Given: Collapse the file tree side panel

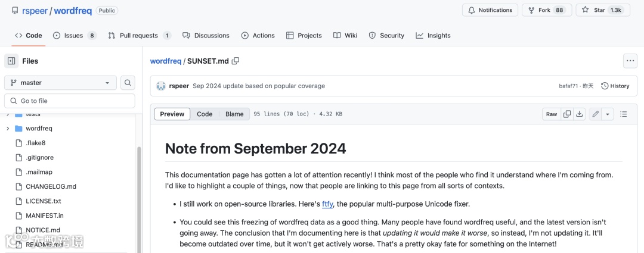Looking at the screenshot, I should pyautogui.click(x=11, y=61).
